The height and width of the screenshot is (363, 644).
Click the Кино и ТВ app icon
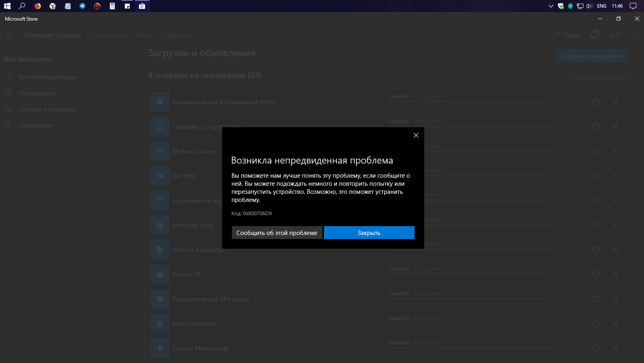click(x=160, y=274)
